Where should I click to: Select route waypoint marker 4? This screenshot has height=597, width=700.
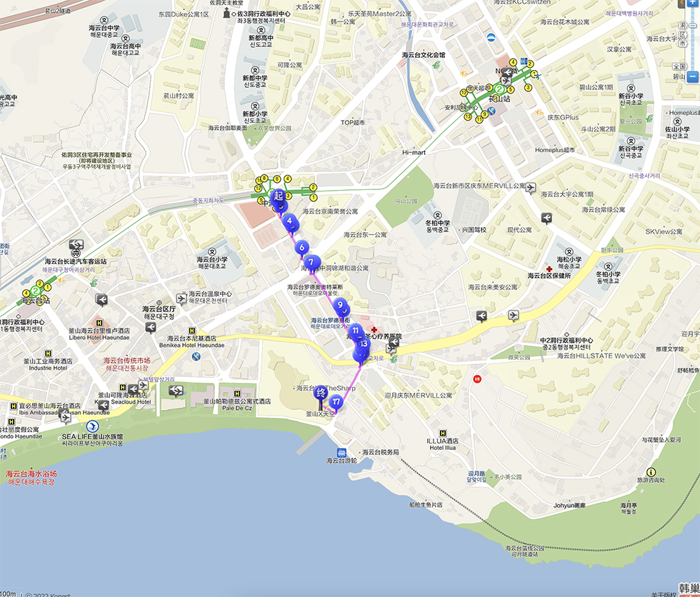click(x=289, y=221)
